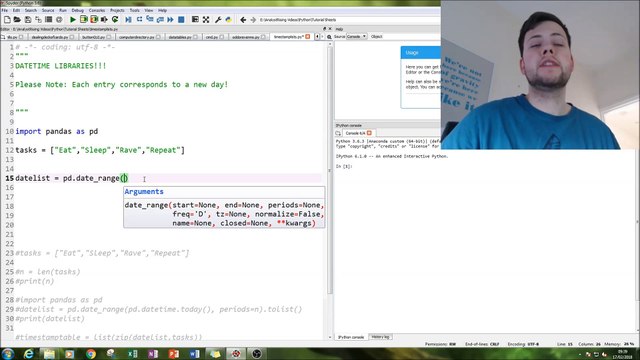
Task: Go forward using the right arrow
Action: tap(253, 20)
